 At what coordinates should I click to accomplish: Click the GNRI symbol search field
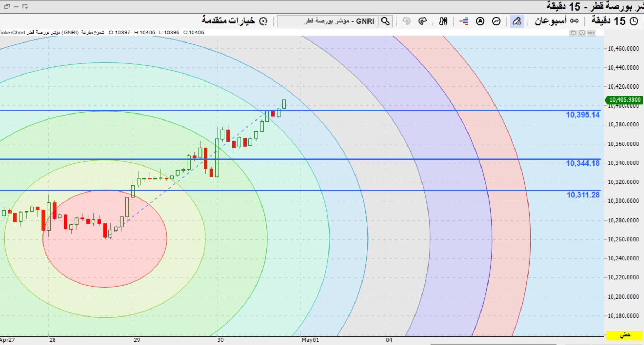pyautogui.click(x=328, y=21)
